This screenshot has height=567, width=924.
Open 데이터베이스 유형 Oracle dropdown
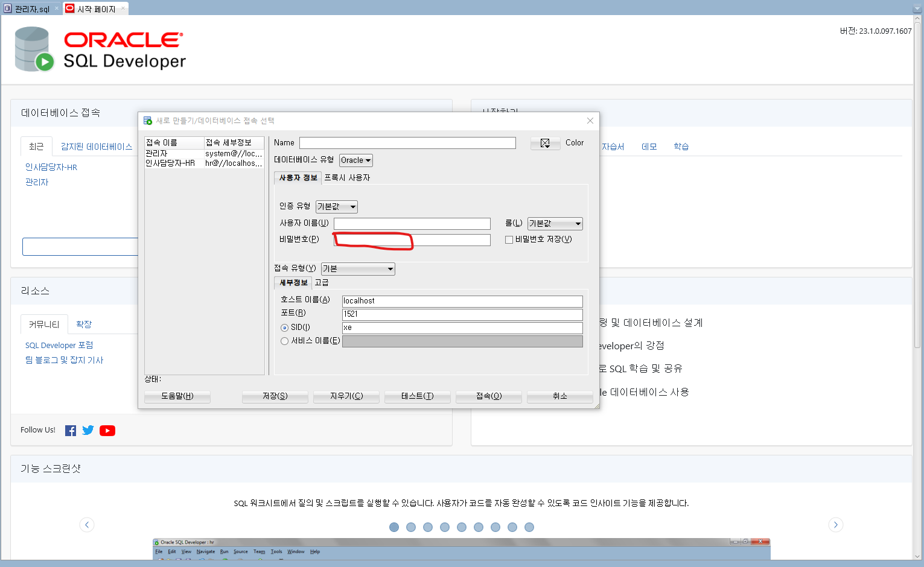[x=356, y=160]
